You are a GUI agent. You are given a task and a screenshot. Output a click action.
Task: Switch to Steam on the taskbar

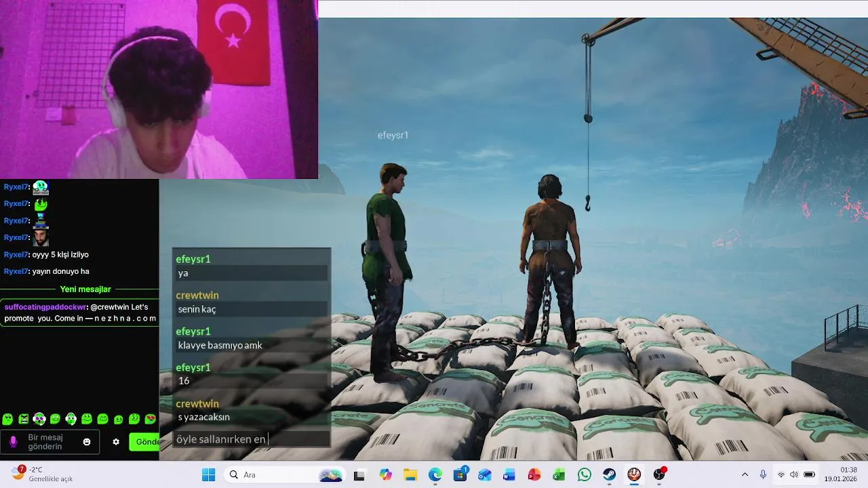pyautogui.click(x=610, y=474)
